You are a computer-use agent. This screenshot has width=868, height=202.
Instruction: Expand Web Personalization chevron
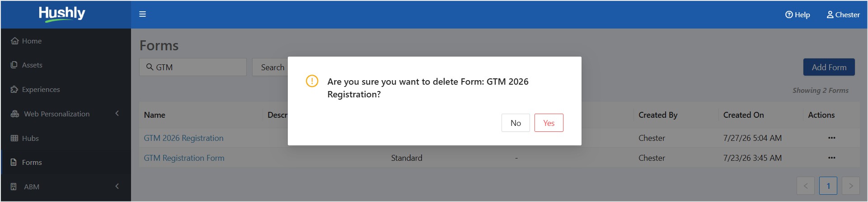pos(117,113)
